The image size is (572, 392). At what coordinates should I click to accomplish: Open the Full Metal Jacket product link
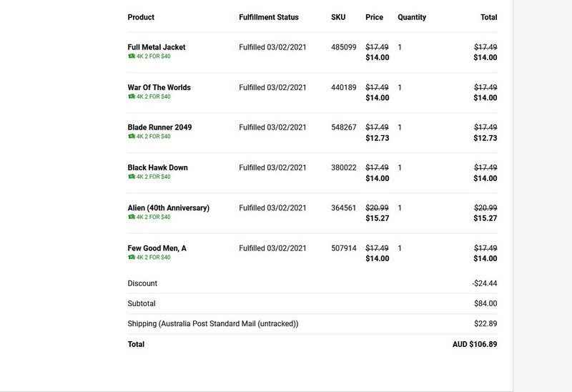click(x=157, y=47)
